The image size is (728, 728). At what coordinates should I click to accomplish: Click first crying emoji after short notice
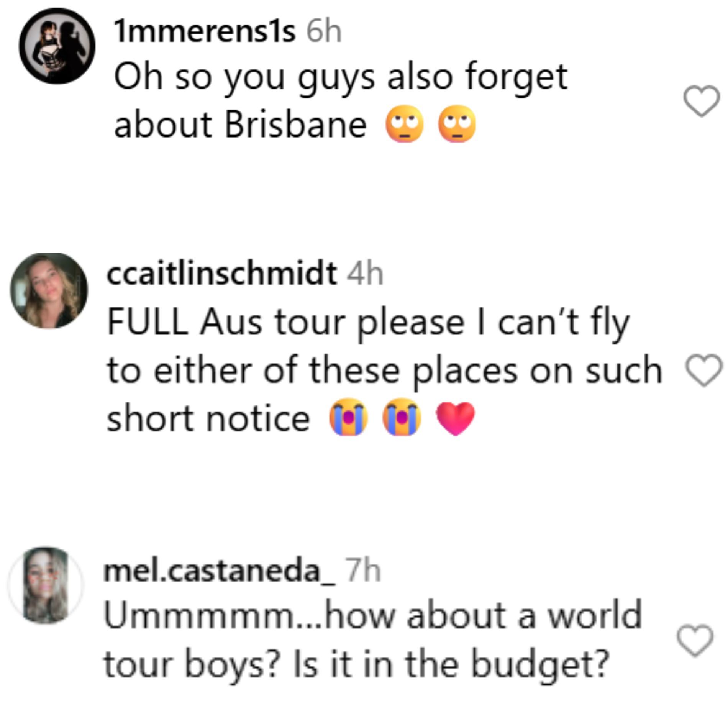[348, 417]
